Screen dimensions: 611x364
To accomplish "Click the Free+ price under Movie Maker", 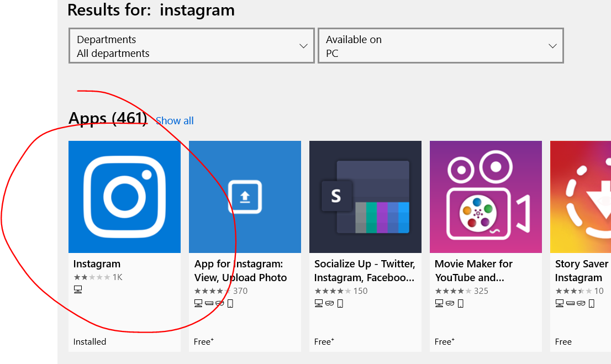I will point(444,342).
